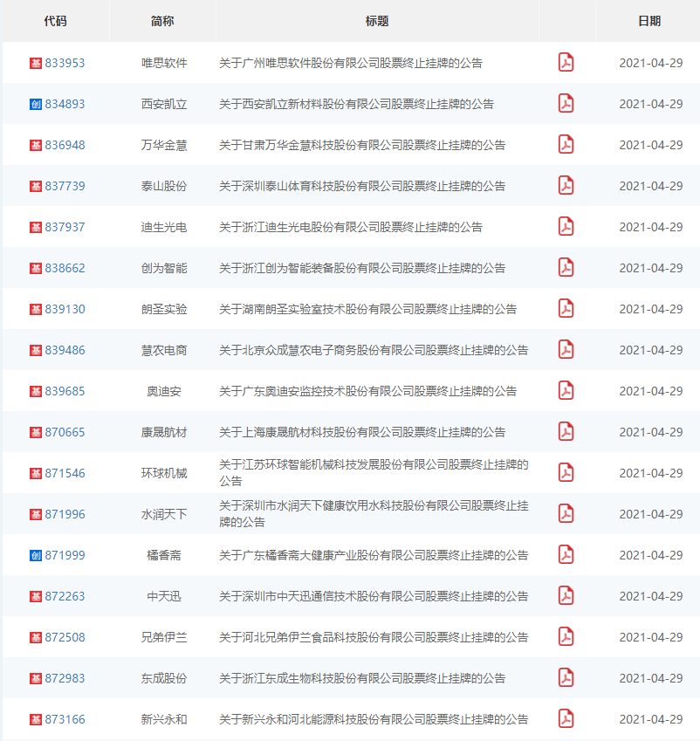Select short name 迪生光电
This screenshot has width=700, height=741.
click(x=164, y=227)
